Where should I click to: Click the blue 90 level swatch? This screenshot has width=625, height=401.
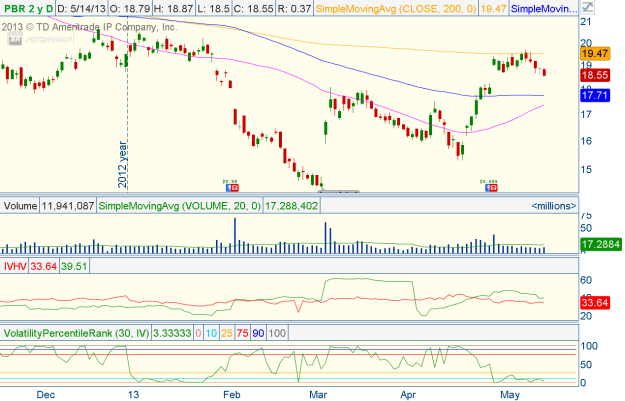(x=260, y=332)
